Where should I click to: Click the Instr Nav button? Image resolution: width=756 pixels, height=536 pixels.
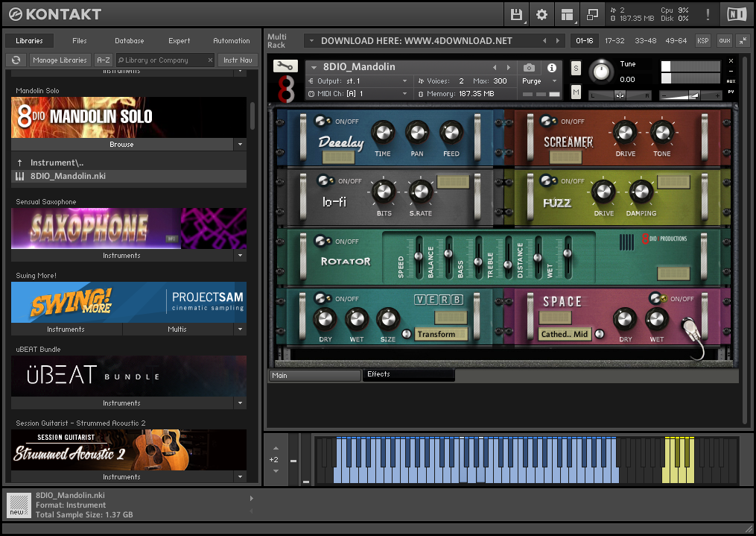(x=238, y=60)
